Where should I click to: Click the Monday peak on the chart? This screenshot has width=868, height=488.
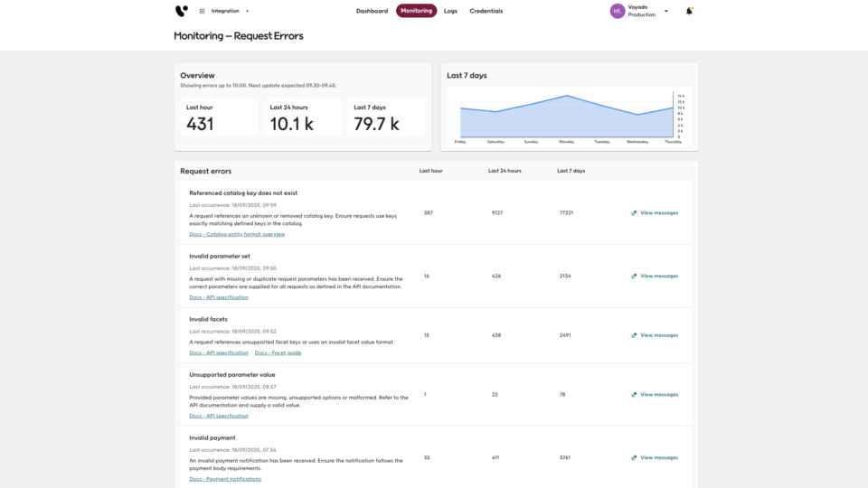point(567,96)
